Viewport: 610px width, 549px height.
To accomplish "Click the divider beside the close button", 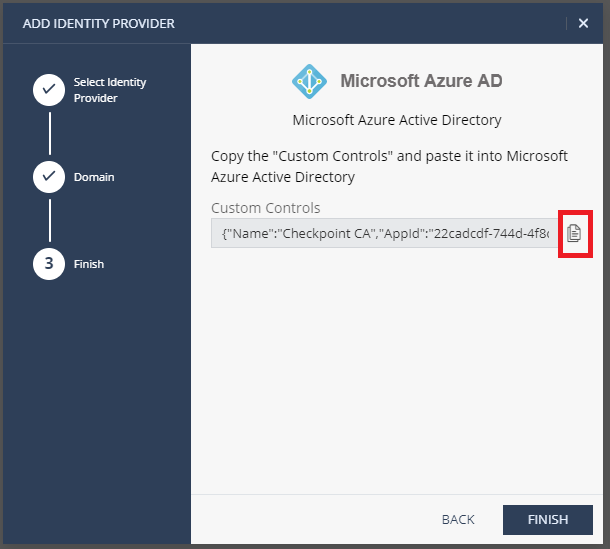I will click(566, 23).
